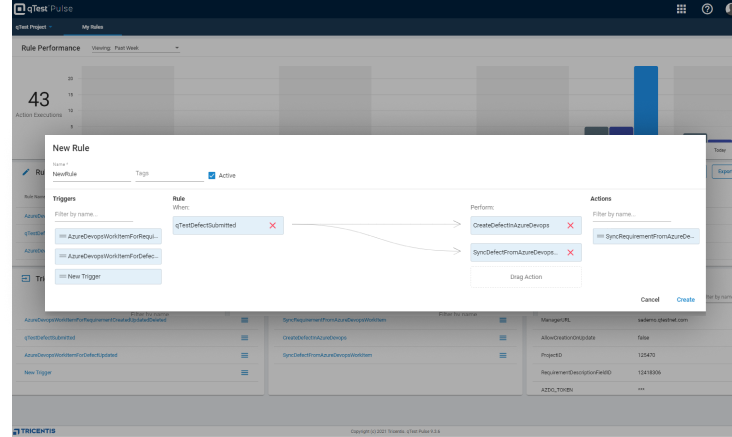This screenshot has width=732, height=437.
Task: Click the Actions filter by name field
Action: click(630, 214)
